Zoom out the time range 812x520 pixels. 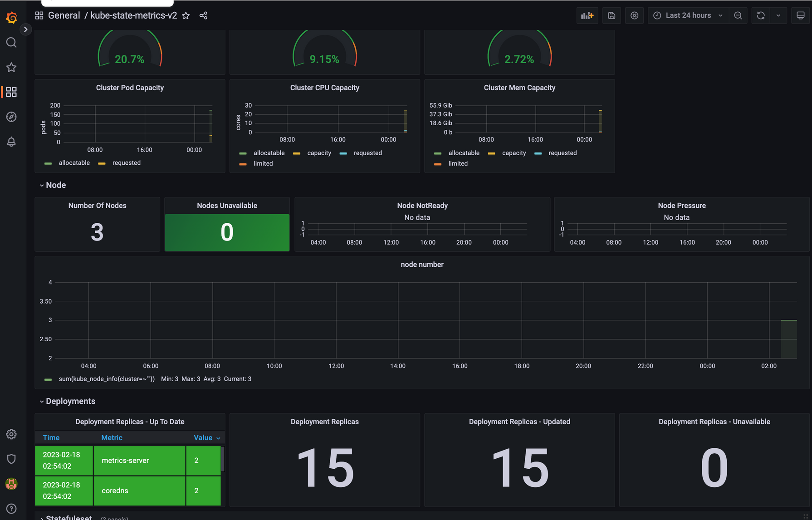(738, 15)
